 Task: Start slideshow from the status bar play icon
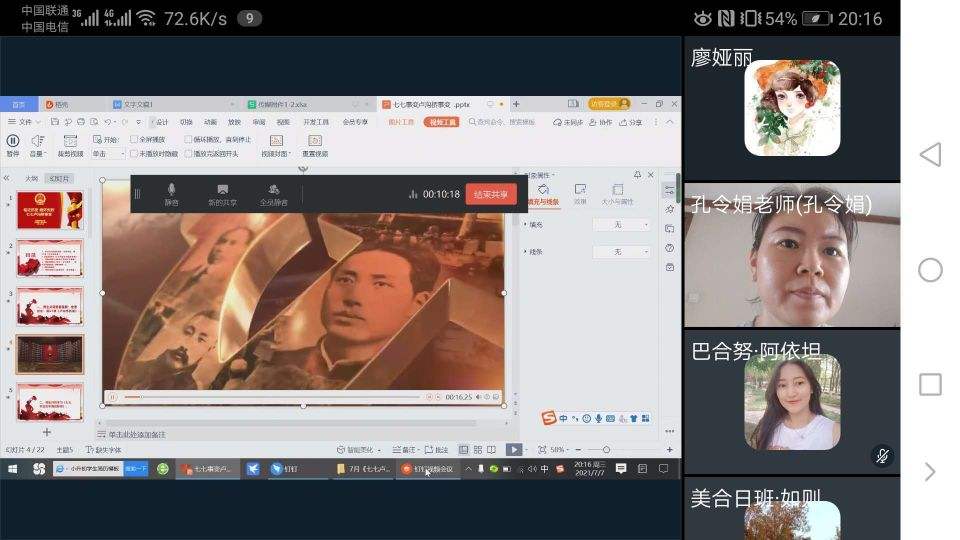[x=512, y=450]
